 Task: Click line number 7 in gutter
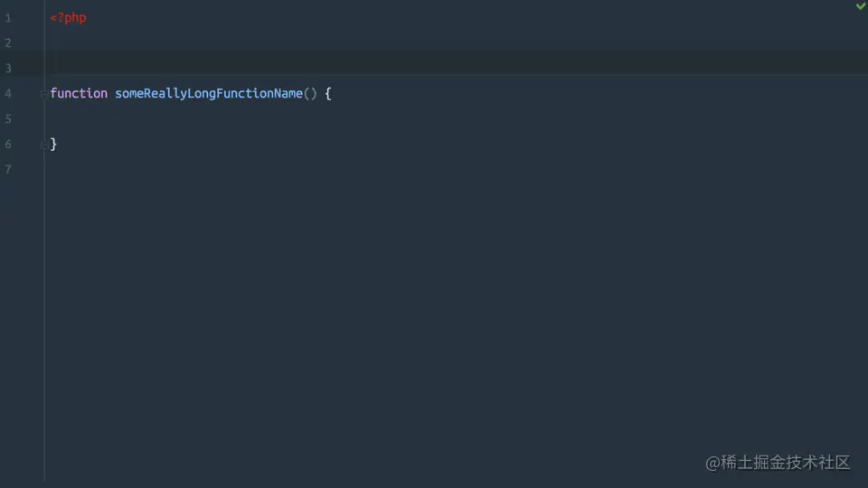coord(8,169)
